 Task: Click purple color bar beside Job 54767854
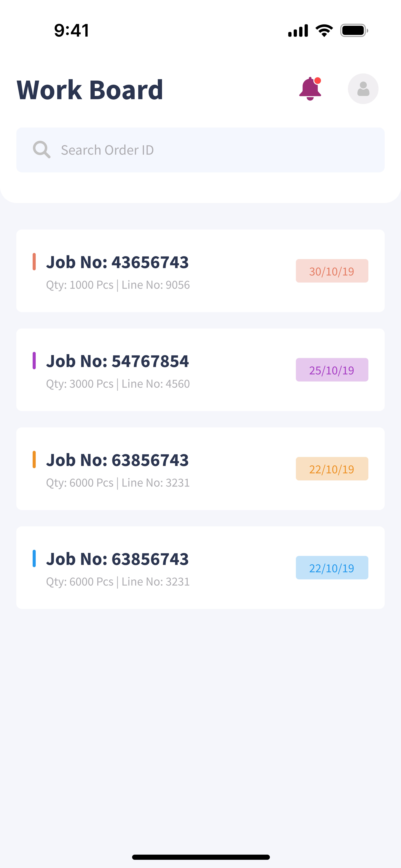coord(34,361)
